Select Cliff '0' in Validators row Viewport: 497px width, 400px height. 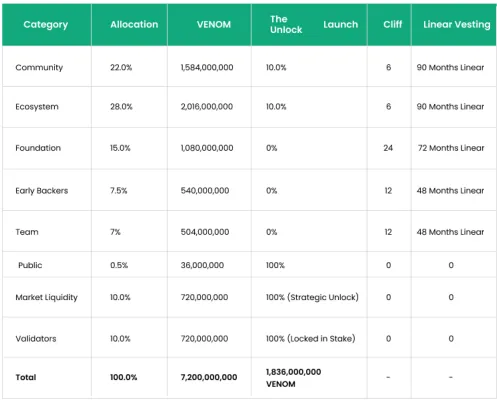click(388, 339)
